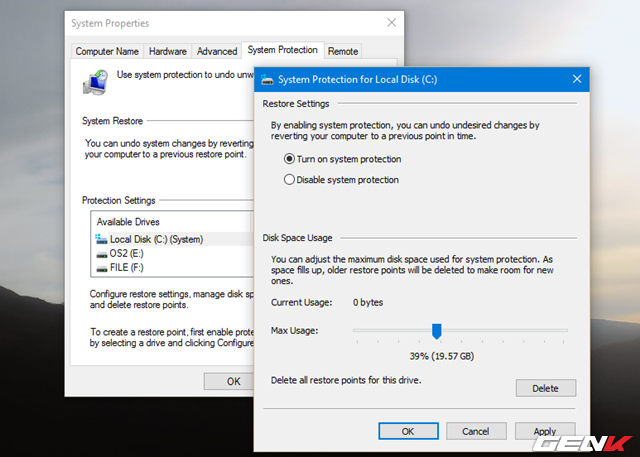Close the System Protection for Local Disk dialog
This screenshot has width=640, height=457.
[576, 79]
